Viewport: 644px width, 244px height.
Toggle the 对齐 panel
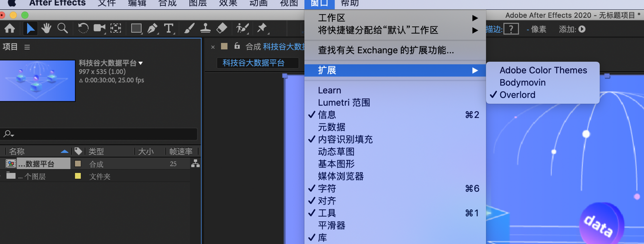pos(394,201)
